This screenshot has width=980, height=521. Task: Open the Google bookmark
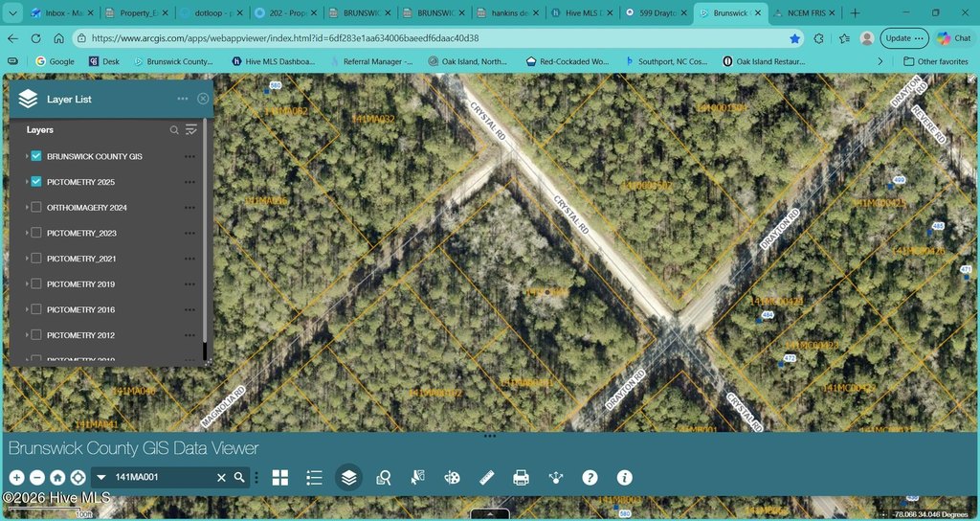click(54, 61)
